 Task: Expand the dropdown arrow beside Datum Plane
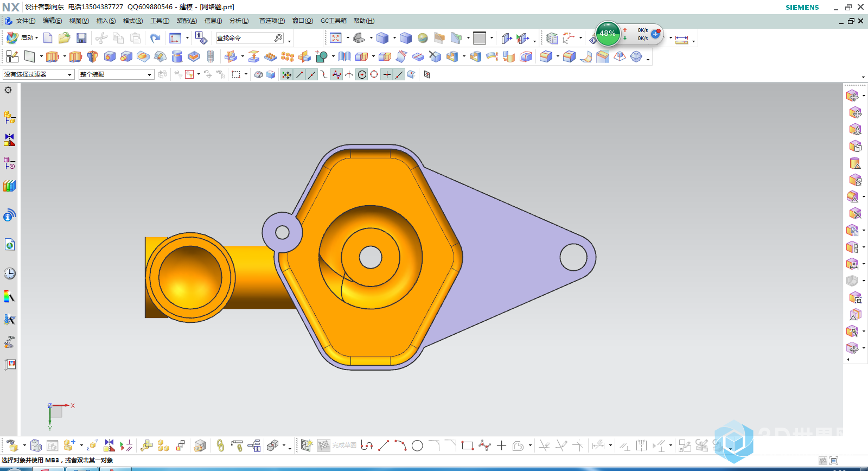pos(41,56)
